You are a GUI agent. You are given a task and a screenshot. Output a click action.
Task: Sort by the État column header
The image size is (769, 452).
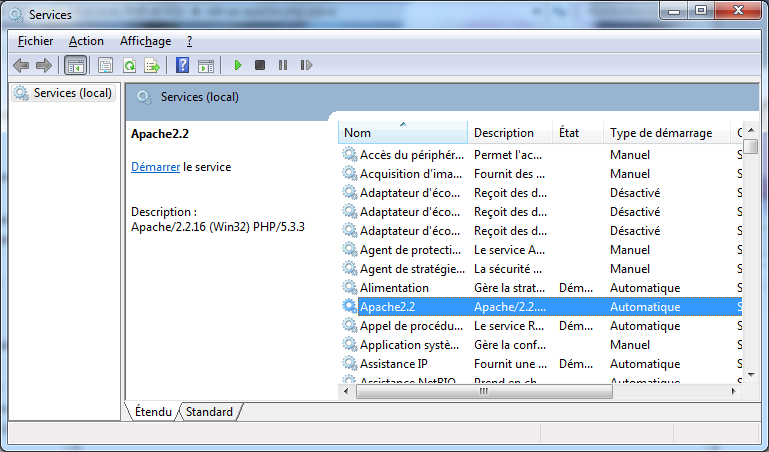tap(578, 132)
